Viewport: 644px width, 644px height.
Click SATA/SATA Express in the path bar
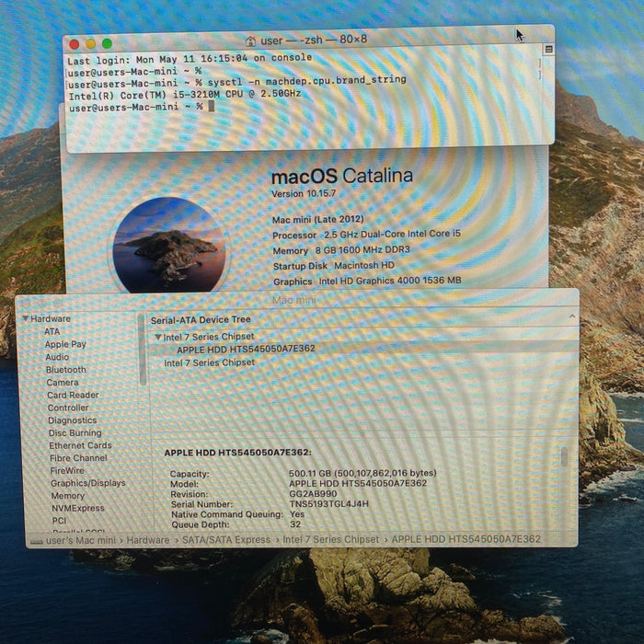pos(226,540)
